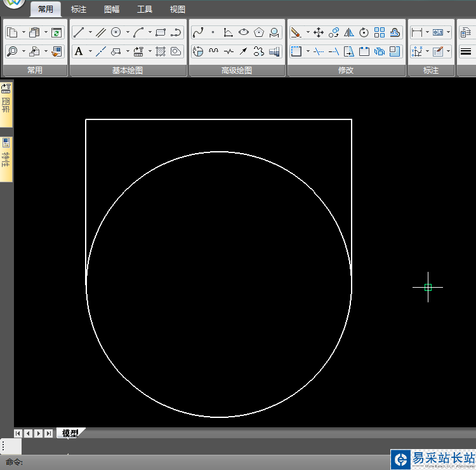Activate the Move (four-arrow) tool

[x=319, y=32]
